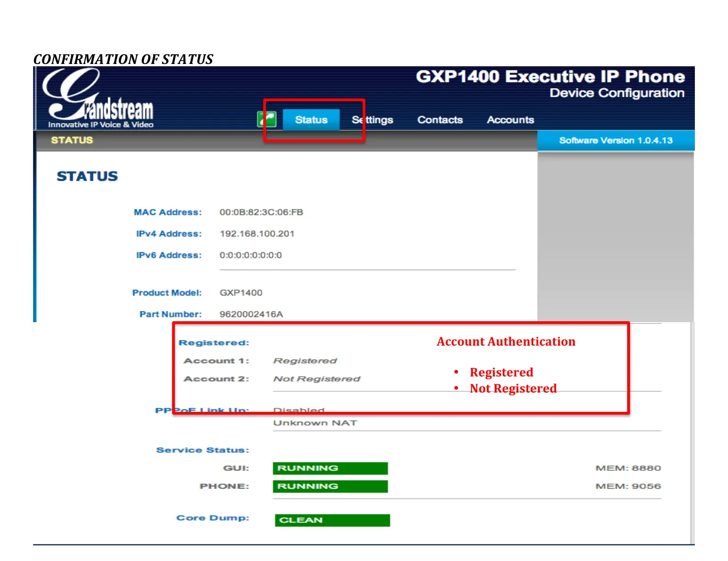Click the GXP1400 Executive IP Phone title

pos(550,76)
